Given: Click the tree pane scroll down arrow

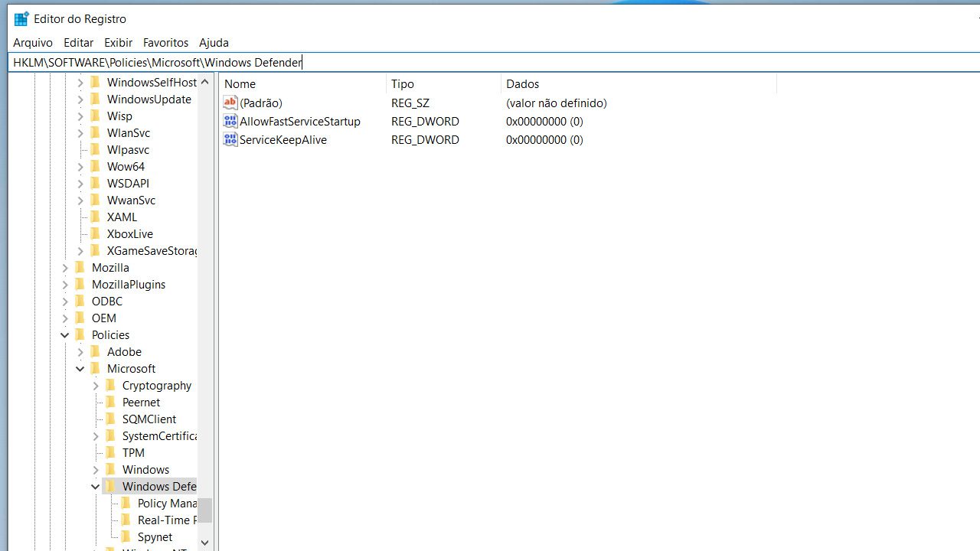Looking at the screenshot, I should [x=204, y=542].
